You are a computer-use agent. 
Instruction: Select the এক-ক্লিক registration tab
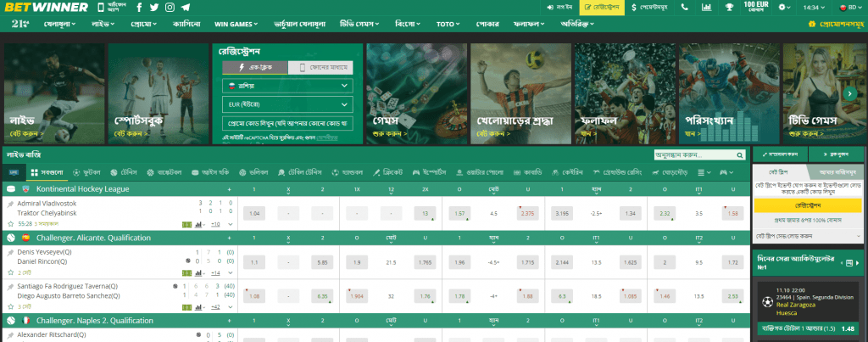tap(255, 68)
